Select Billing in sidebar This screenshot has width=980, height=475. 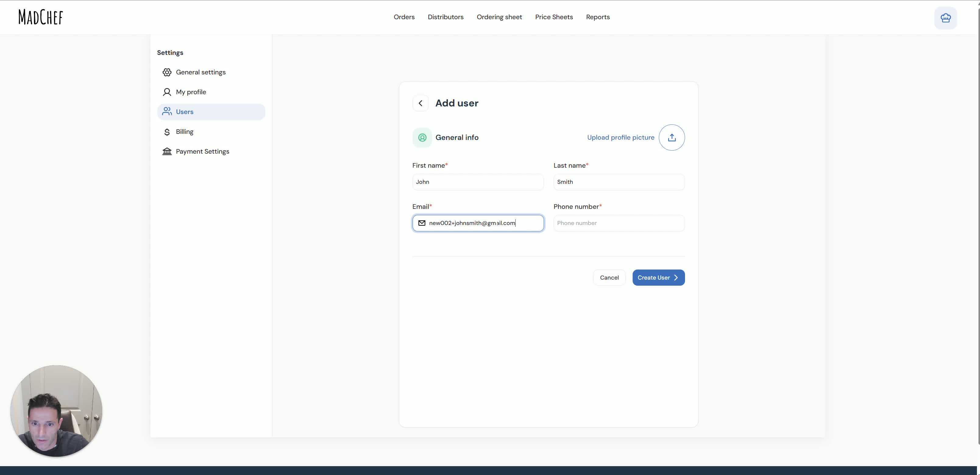click(211, 132)
